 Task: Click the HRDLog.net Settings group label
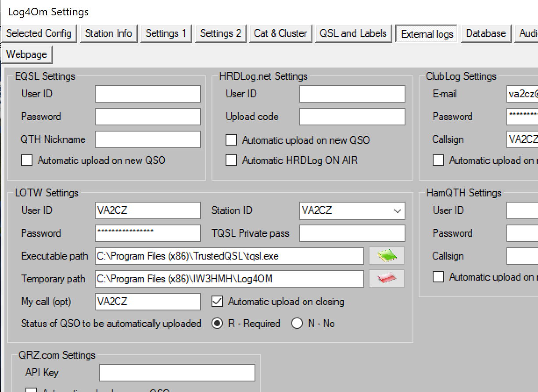[x=263, y=76]
